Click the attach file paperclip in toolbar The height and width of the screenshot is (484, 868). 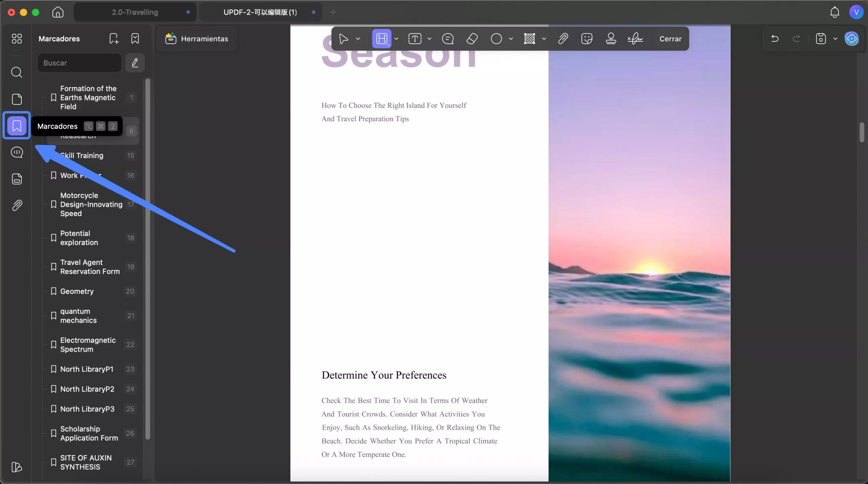[x=563, y=39]
